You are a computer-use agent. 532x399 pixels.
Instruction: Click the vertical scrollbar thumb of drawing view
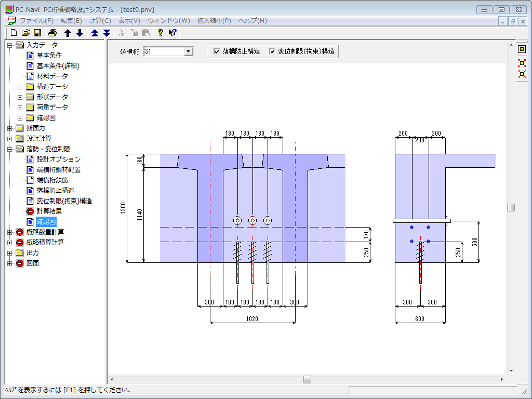point(511,207)
